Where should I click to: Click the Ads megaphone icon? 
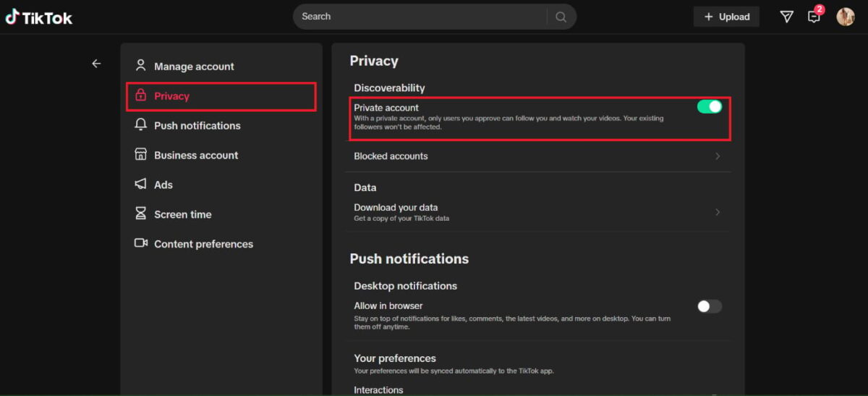click(141, 184)
